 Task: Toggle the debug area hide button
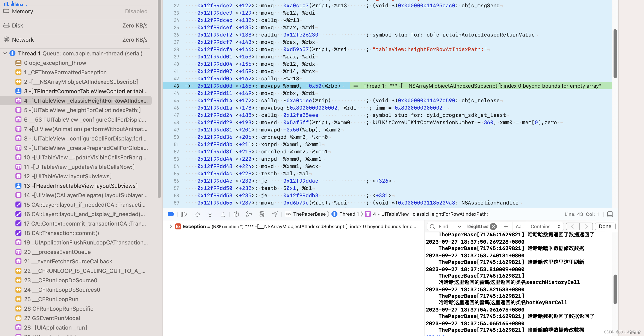(x=610, y=214)
